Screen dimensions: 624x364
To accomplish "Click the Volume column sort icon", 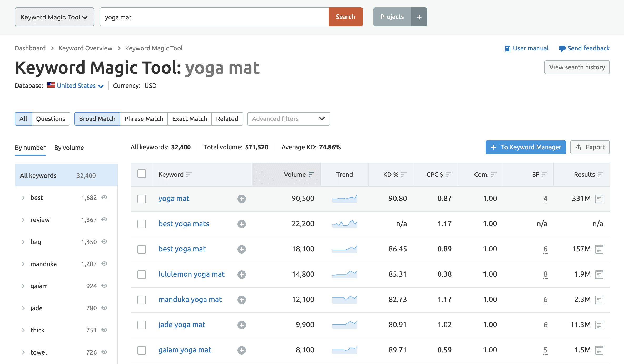I will pos(312,174).
